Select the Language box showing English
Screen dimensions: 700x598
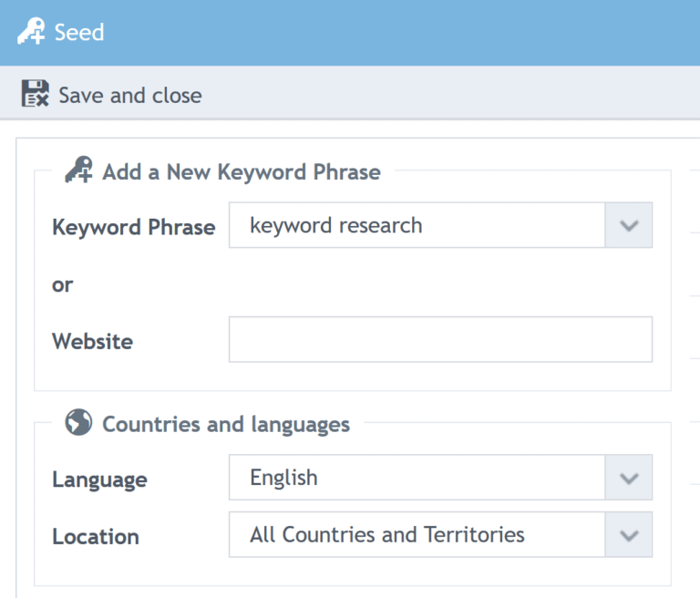pos(417,478)
